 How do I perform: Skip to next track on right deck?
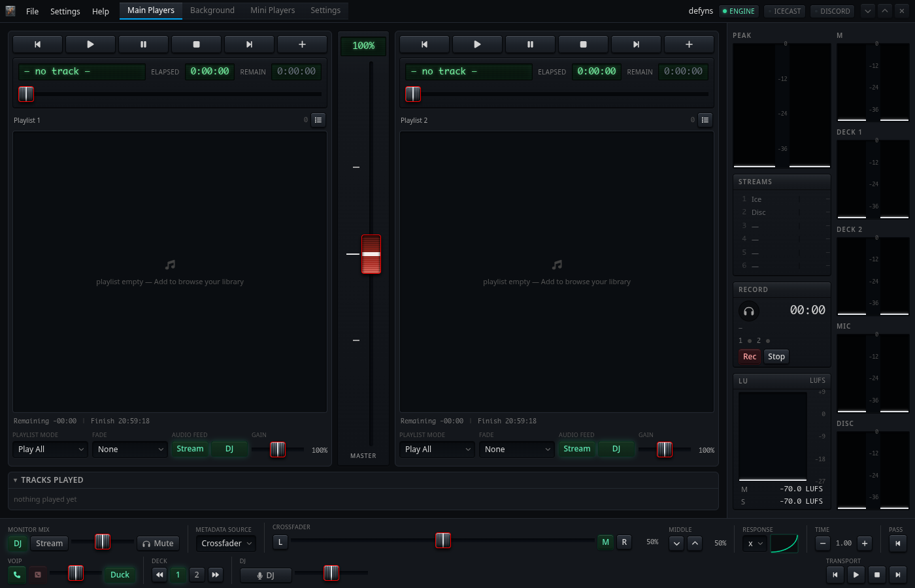click(636, 44)
